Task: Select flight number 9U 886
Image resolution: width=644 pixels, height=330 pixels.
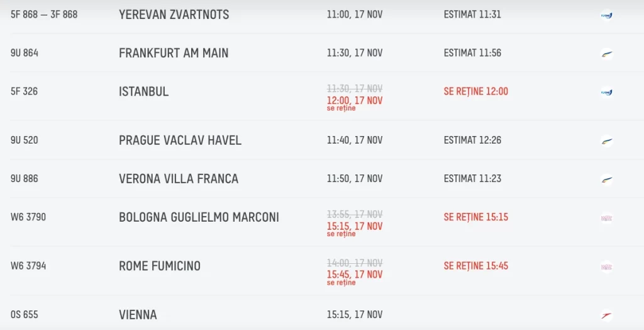Action: [25, 179]
